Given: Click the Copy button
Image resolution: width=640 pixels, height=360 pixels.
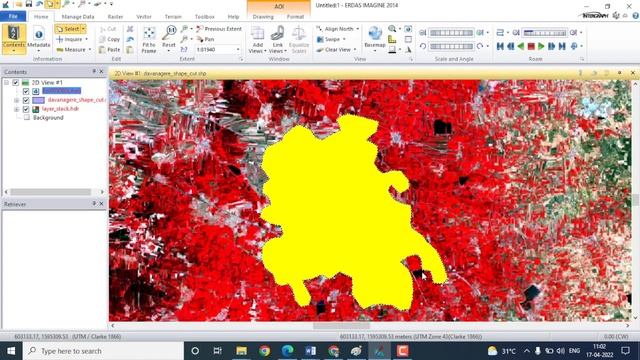Looking at the screenshot, I should click(x=110, y=39).
